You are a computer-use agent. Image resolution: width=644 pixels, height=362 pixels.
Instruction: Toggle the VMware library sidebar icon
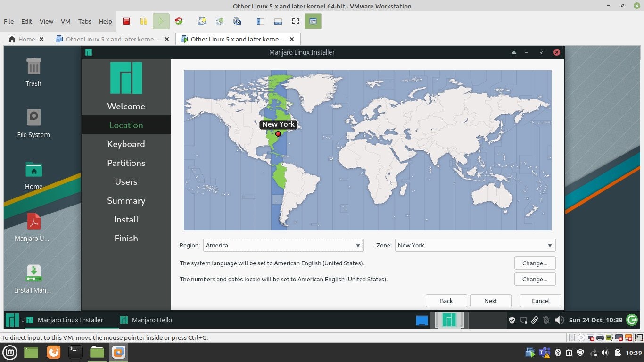click(261, 21)
